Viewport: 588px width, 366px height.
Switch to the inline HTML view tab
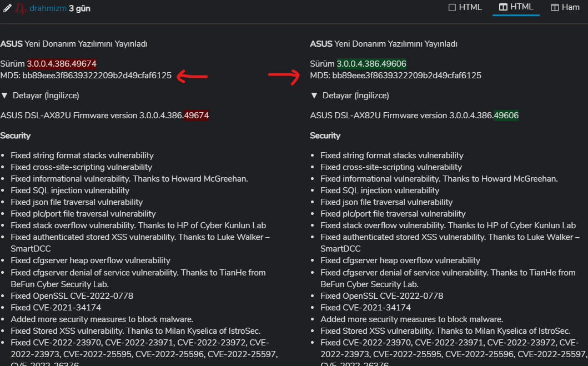click(465, 7)
